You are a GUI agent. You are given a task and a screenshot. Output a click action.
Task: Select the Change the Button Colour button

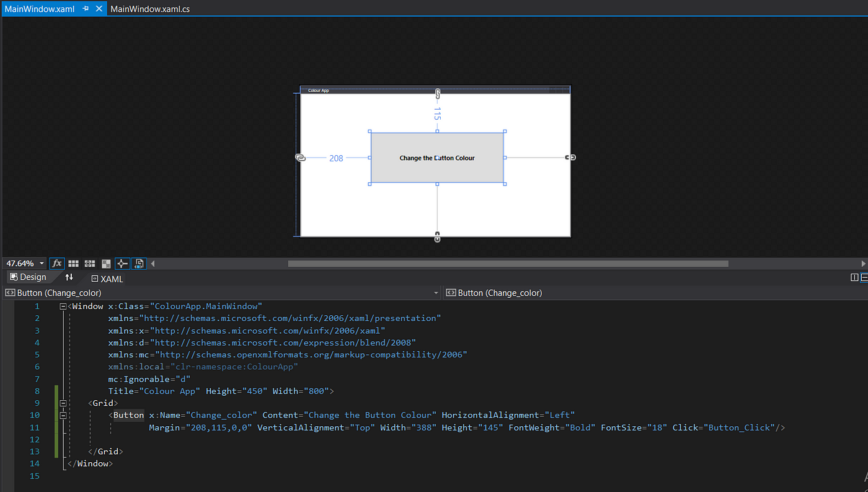pos(437,158)
